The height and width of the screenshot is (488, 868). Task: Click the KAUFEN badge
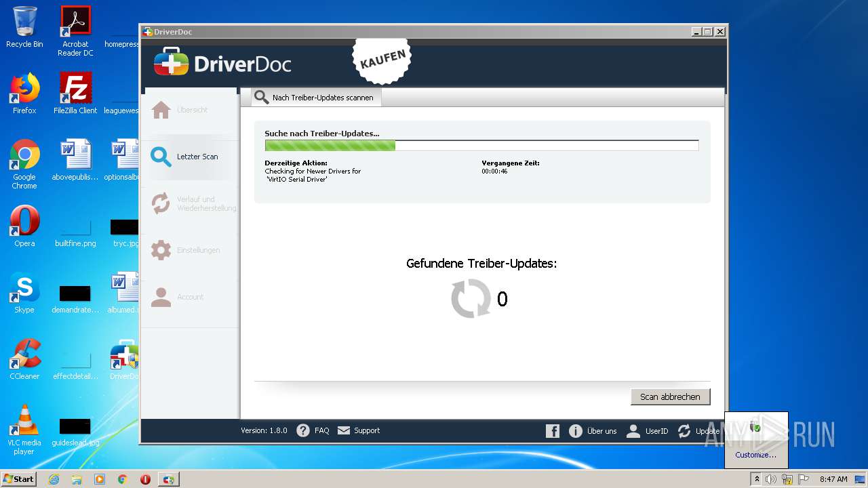click(x=383, y=60)
